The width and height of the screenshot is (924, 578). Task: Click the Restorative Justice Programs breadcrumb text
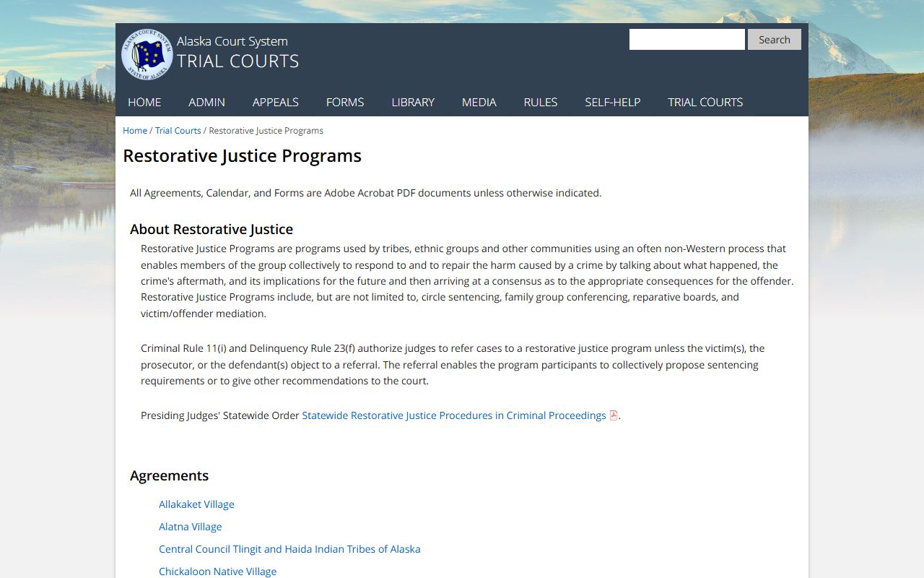266,131
